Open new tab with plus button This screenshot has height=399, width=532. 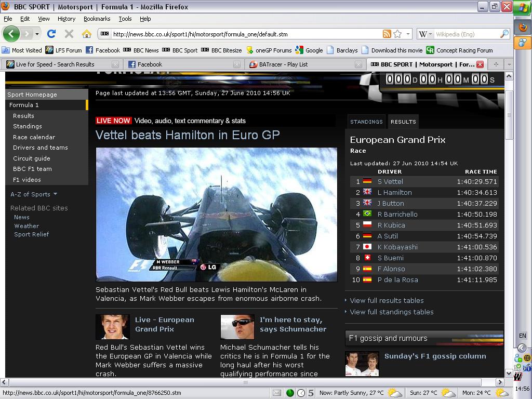pos(496,64)
